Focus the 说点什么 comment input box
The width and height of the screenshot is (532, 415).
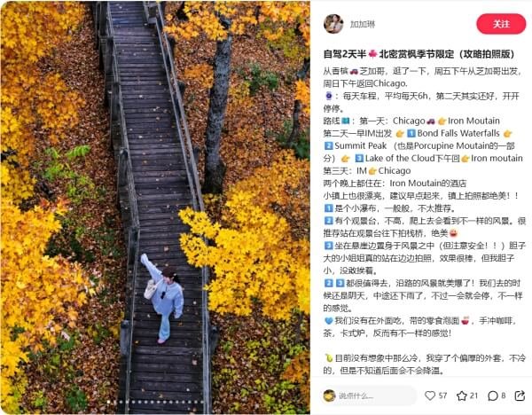(x=369, y=395)
